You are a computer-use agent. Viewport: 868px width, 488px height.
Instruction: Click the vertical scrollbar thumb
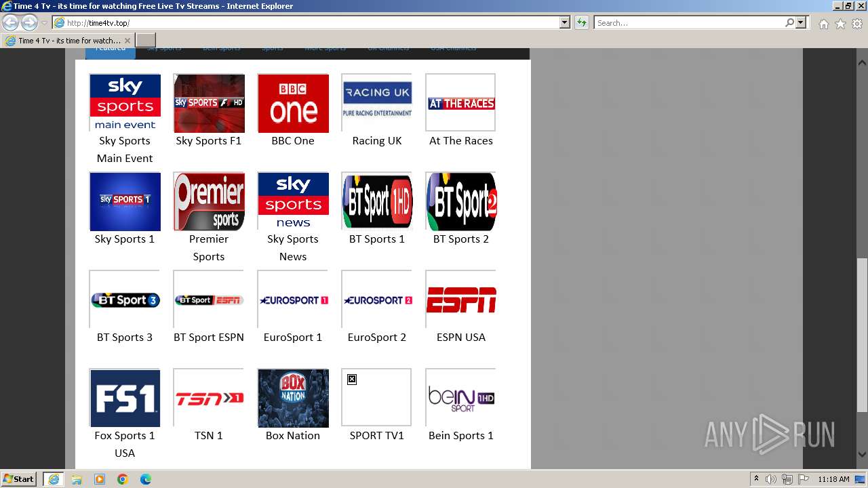(863, 335)
